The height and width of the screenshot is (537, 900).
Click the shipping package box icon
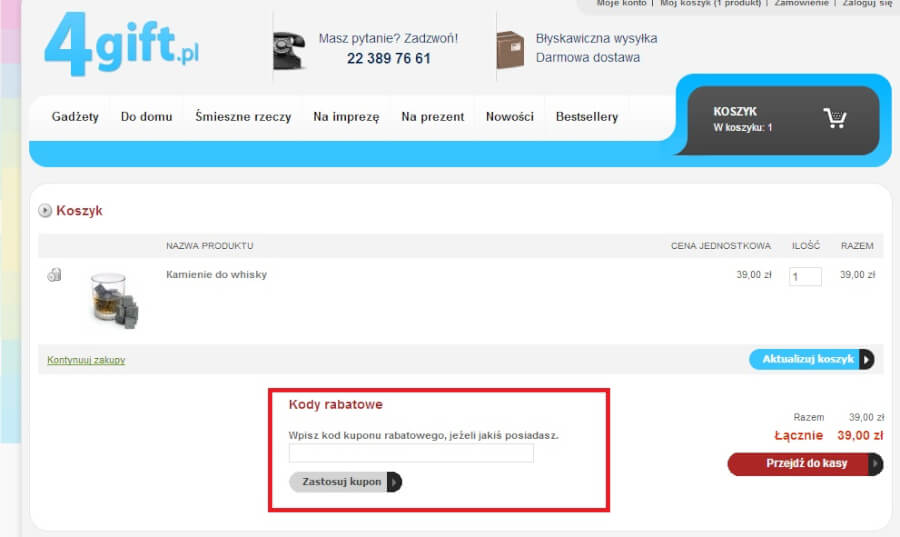pos(510,49)
